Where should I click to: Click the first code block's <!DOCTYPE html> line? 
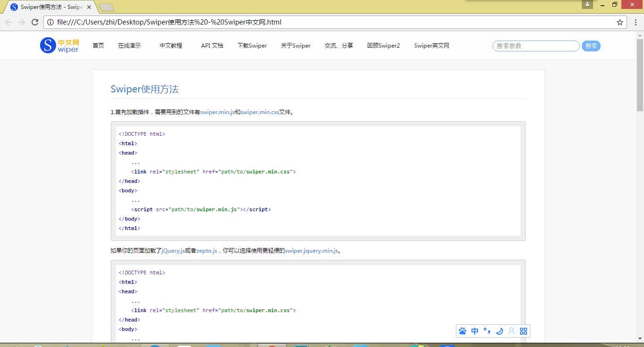point(142,134)
